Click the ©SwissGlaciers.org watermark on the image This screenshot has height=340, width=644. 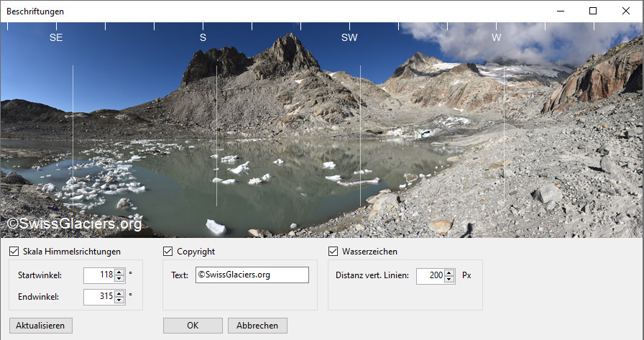74,224
